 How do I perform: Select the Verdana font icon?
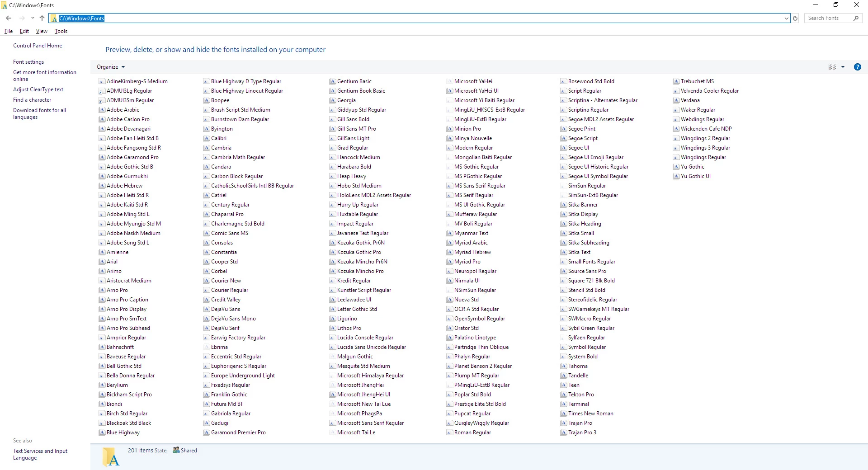(676, 100)
